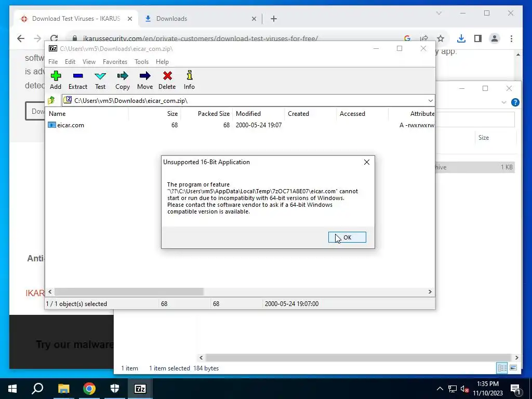Expand the Explorer ribbon chevron
532x399 pixels.
click(x=504, y=102)
